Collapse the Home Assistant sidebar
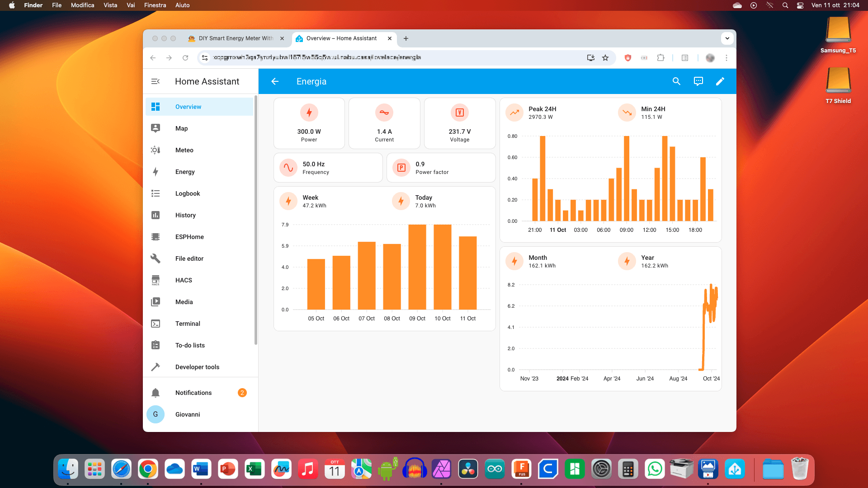Screen dimensions: 868x488 click(156, 81)
